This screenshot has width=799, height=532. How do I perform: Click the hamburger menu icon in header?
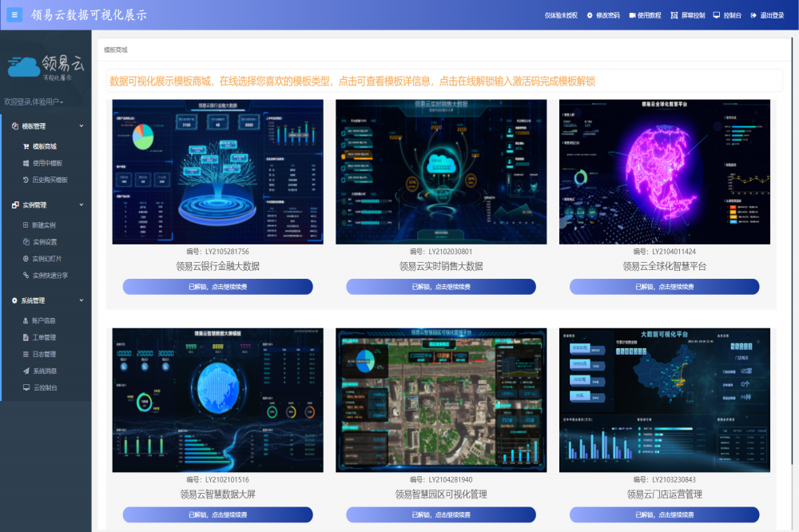tap(14, 14)
